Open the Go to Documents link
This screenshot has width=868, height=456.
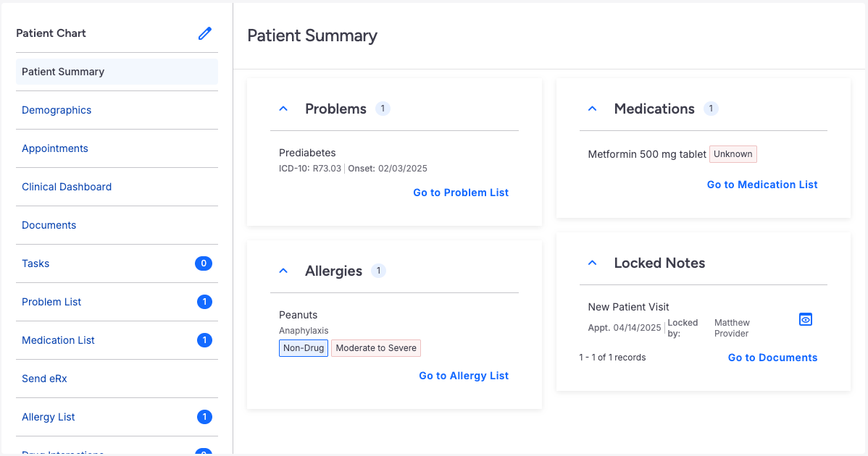tap(772, 358)
